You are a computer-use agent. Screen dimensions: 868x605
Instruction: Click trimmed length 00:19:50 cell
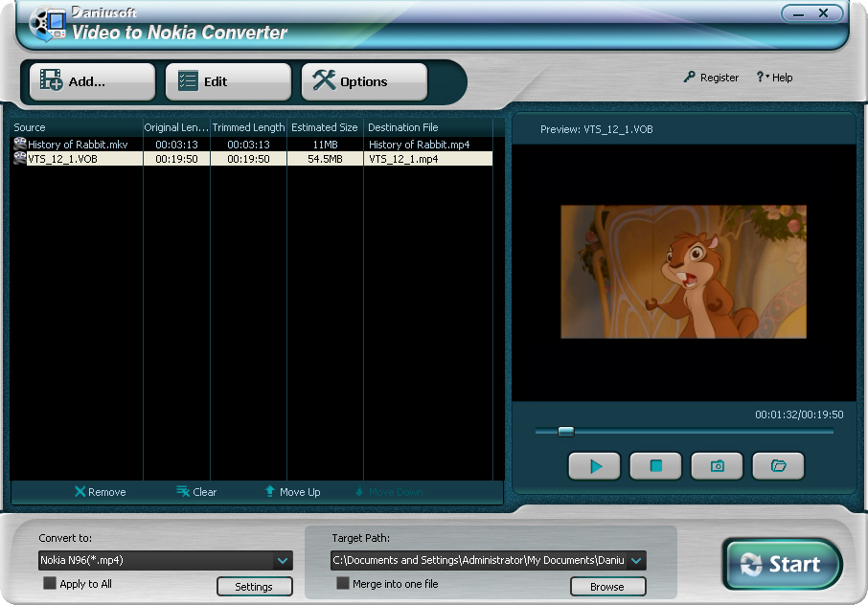(248, 159)
